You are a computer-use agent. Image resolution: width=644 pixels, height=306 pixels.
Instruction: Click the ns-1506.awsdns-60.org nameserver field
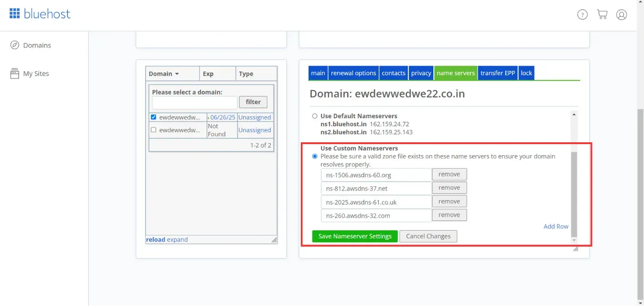[376, 175]
